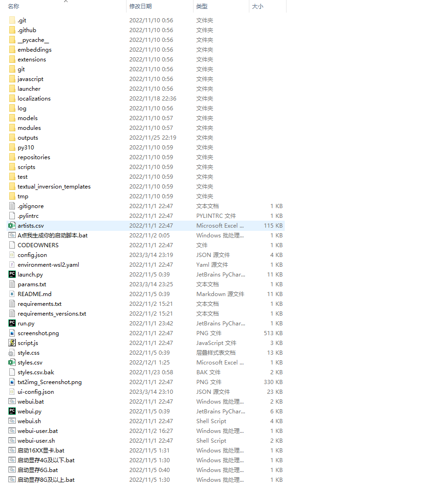
Task: Click the PNG image icon beside screenshot.png
Action: pyautogui.click(x=12, y=333)
